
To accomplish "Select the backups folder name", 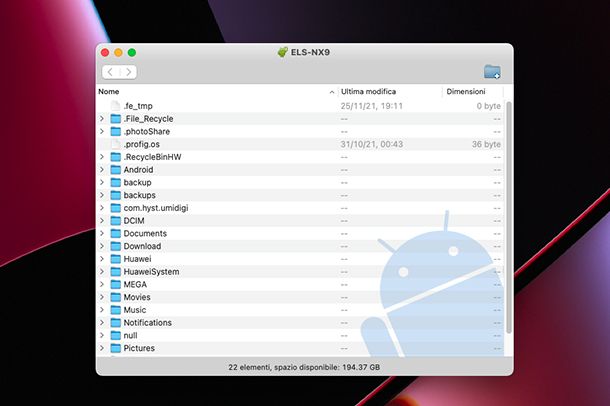I will coord(140,195).
